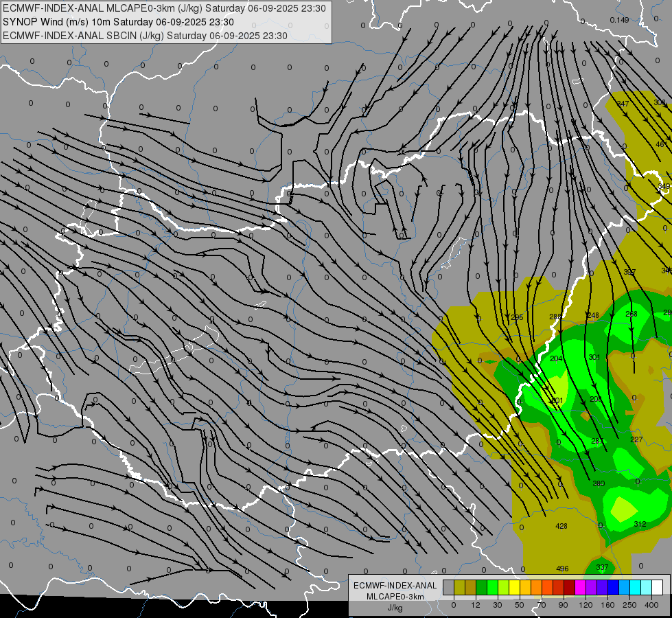Click the map value 312

[x=640, y=524]
